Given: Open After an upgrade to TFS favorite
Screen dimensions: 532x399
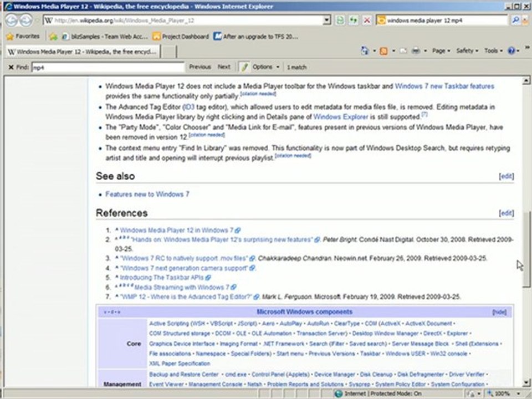Looking at the screenshot, I should click(256, 37).
